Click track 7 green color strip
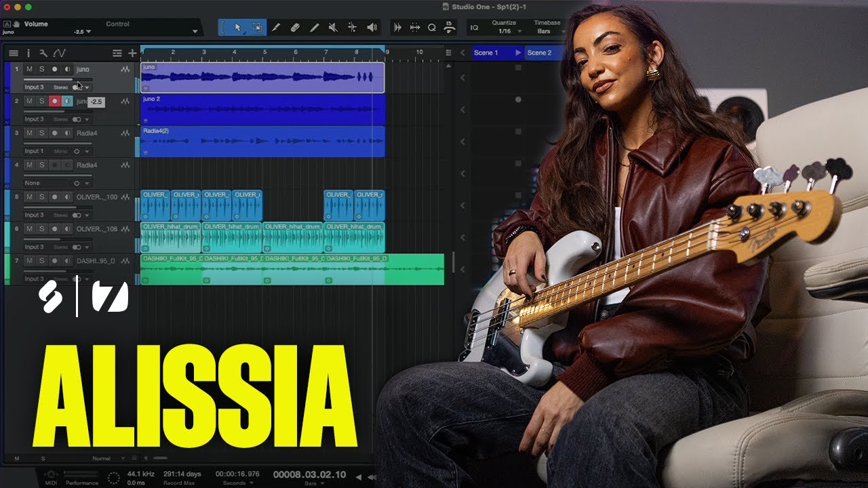 (x=7, y=269)
